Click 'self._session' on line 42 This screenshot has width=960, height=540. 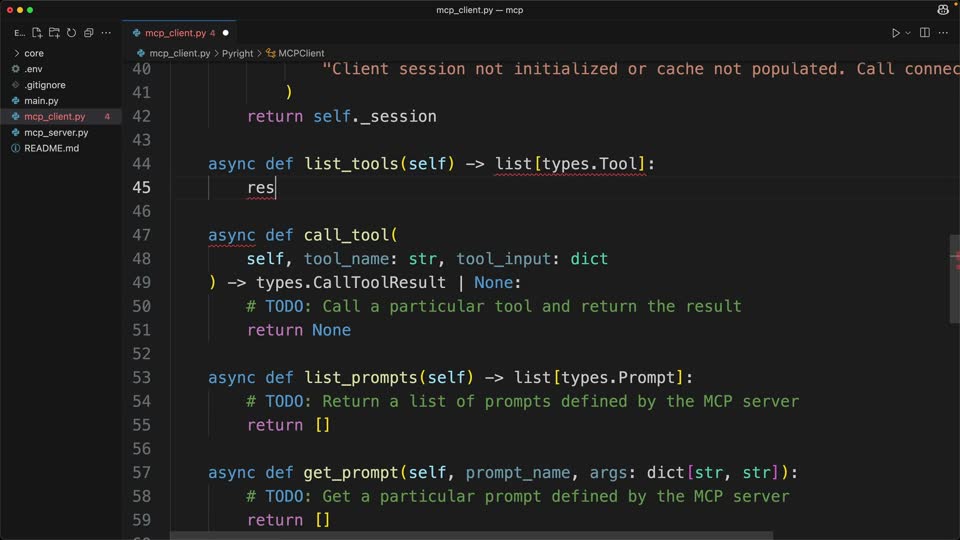(x=375, y=116)
